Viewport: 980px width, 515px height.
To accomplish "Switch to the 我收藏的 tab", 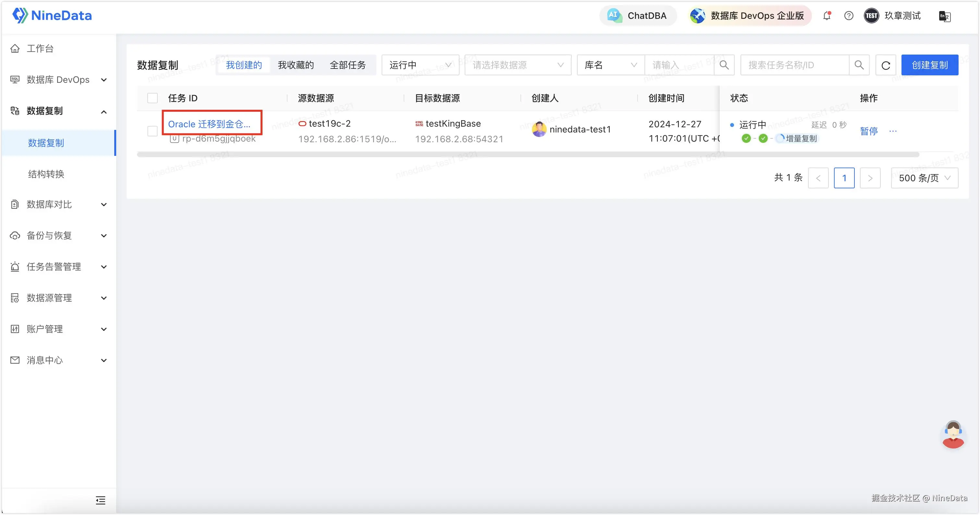I will tap(296, 65).
